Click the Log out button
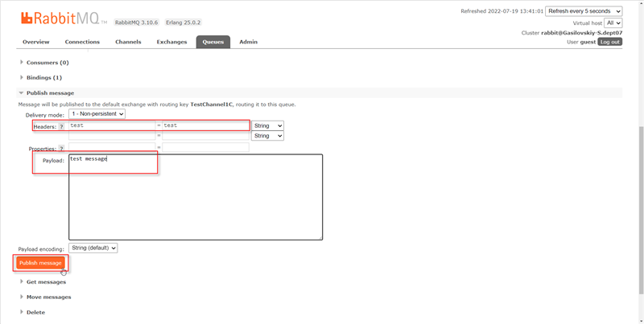This screenshot has width=644, height=324. pos(610,42)
